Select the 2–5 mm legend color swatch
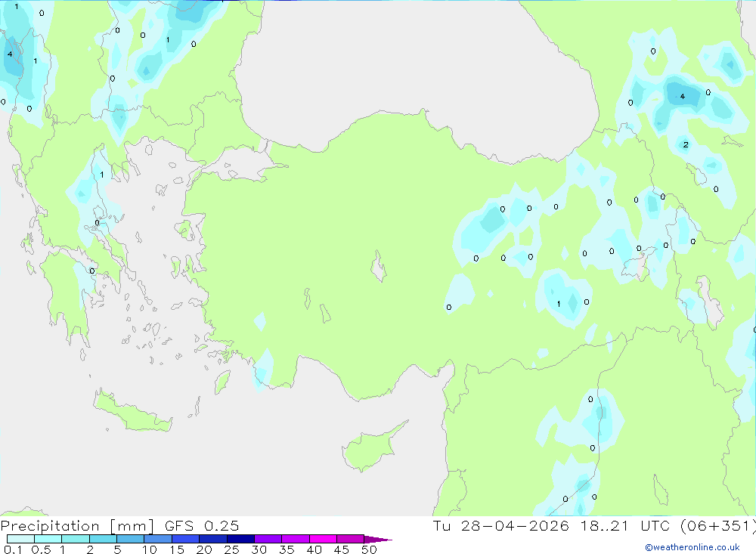Image resolution: width=756 pixels, height=554 pixels. [x=103, y=539]
